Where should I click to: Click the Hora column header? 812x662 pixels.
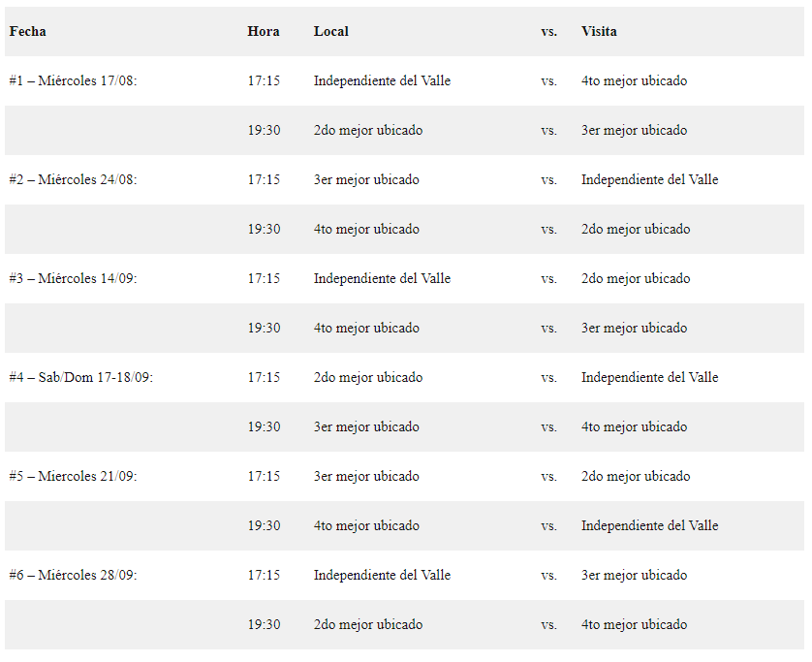[264, 31]
